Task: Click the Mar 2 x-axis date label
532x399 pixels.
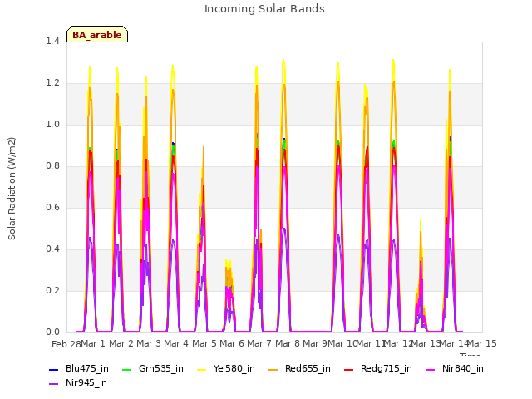Action: tap(121, 343)
